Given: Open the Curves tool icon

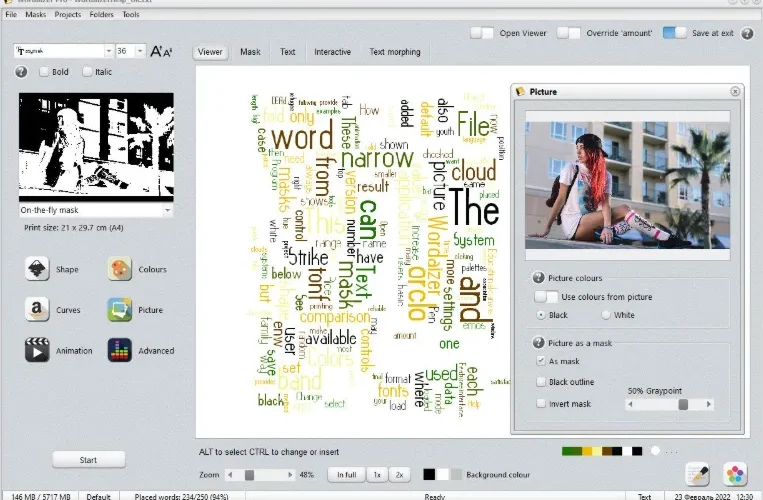Looking at the screenshot, I should (x=37, y=310).
